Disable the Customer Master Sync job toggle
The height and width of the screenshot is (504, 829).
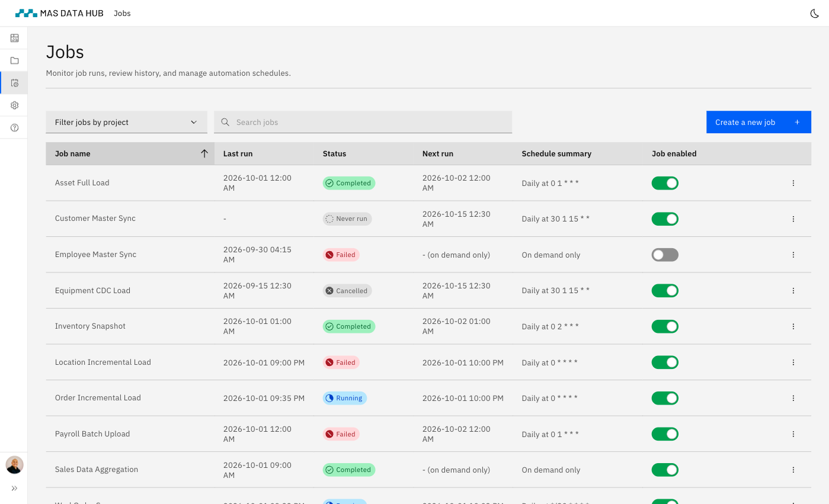665,219
